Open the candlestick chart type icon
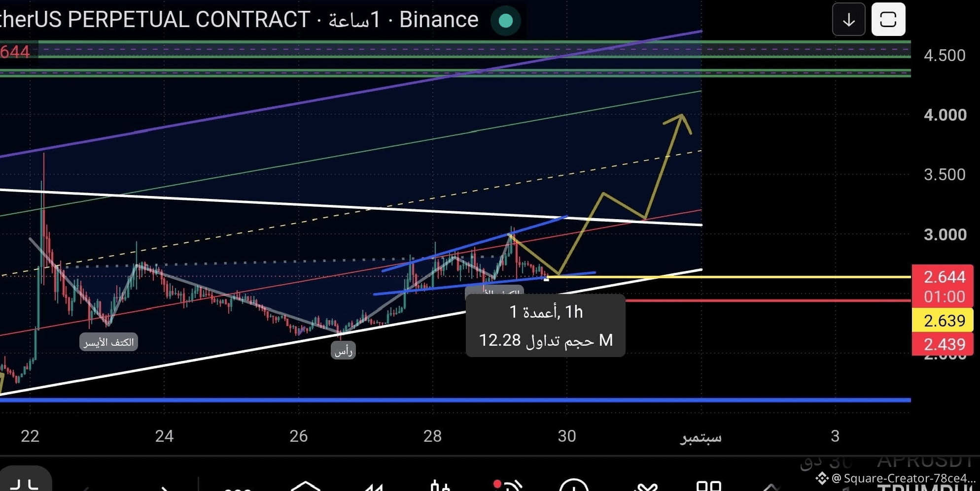This screenshot has height=491, width=980. 440,486
